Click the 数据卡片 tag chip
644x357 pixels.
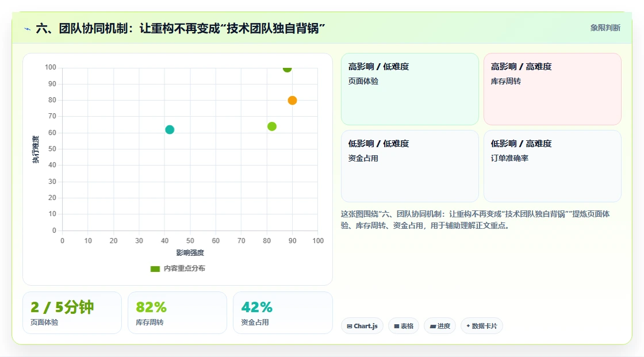coord(482,326)
